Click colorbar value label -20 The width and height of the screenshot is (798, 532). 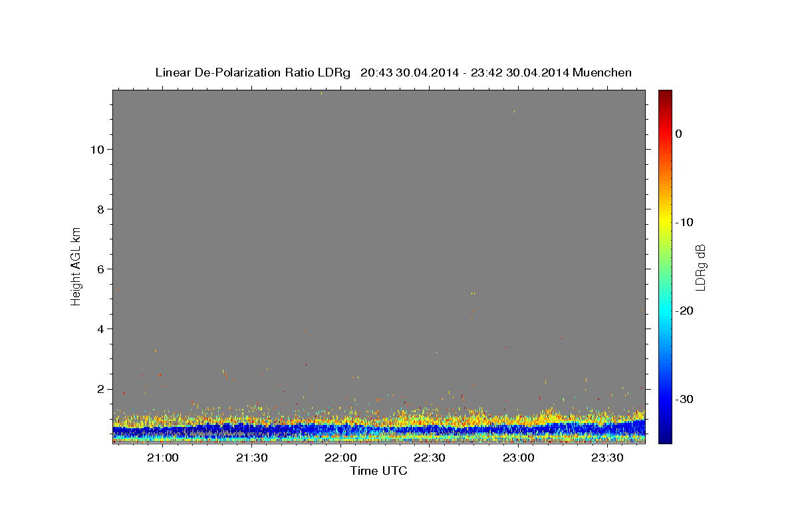pyautogui.click(x=684, y=311)
